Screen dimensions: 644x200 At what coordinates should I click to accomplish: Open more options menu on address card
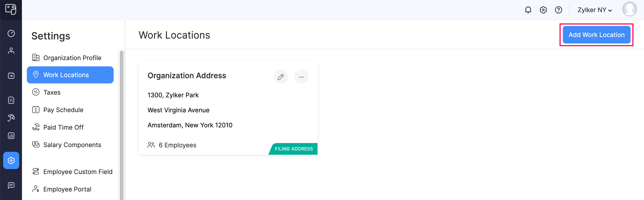[x=301, y=77]
